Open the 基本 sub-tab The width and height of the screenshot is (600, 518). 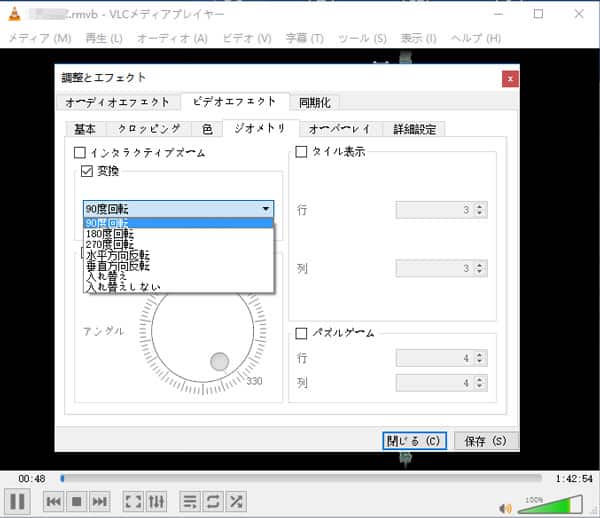point(85,129)
